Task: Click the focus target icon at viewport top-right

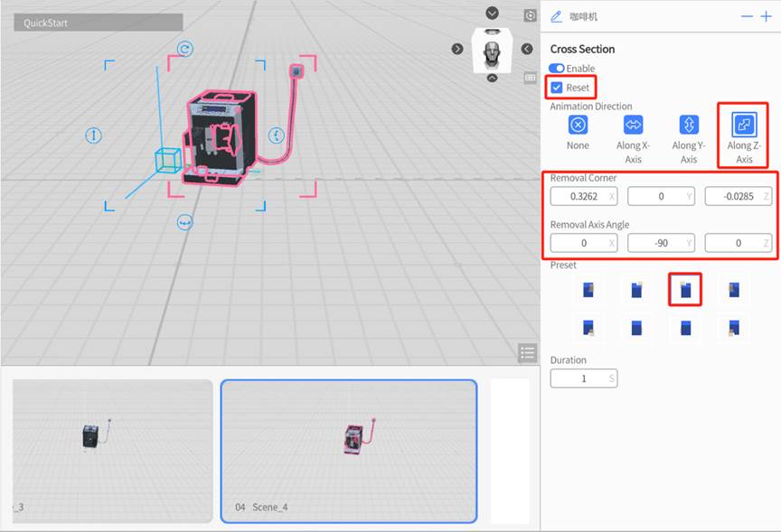Action: click(x=531, y=15)
